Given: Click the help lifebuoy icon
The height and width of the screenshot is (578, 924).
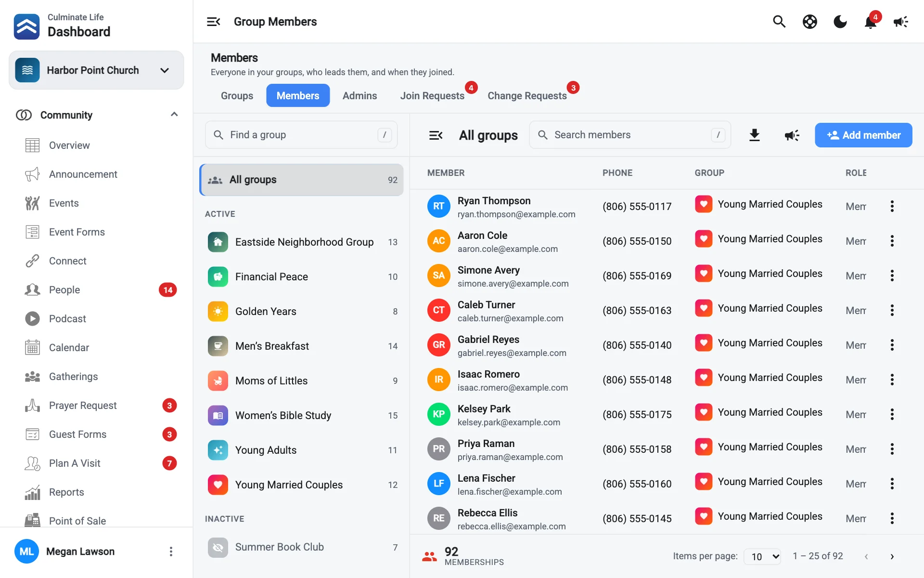Looking at the screenshot, I should pyautogui.click(x=810, y=22).
